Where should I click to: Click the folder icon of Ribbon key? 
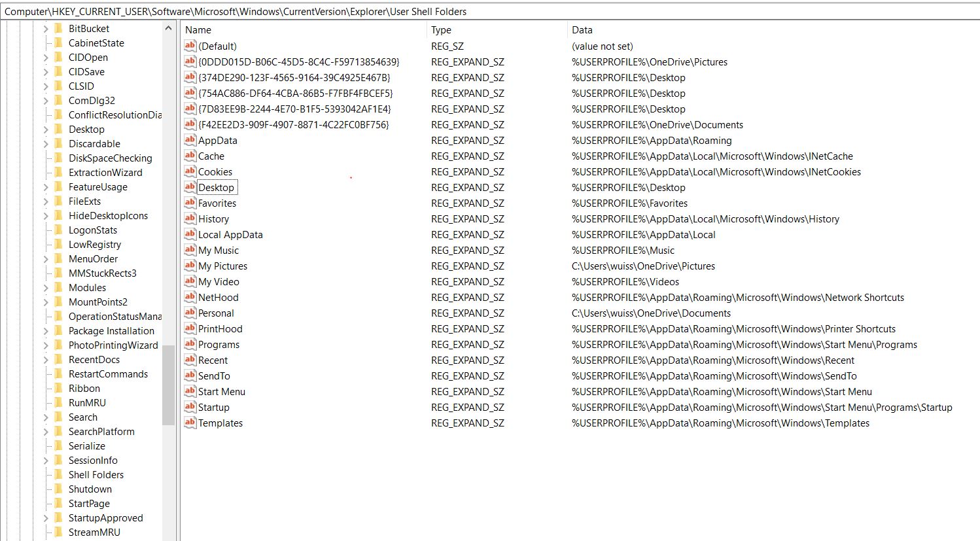click(x=58, y=388)
